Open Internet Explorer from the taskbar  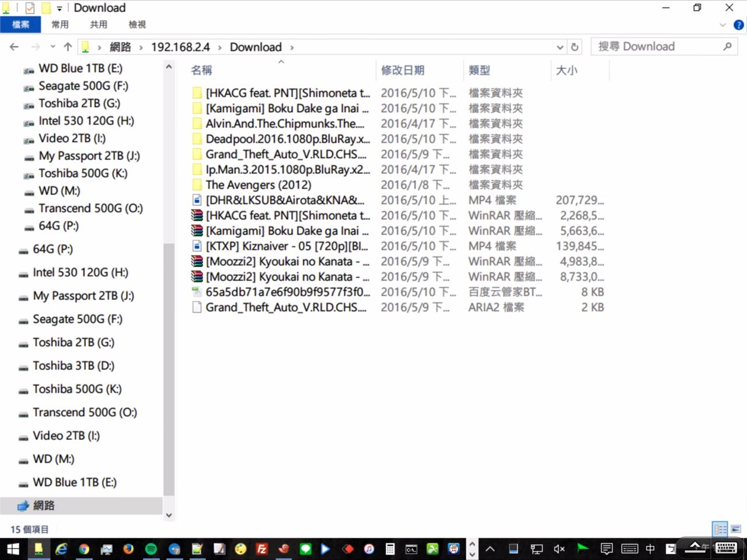tap(61, 549)
